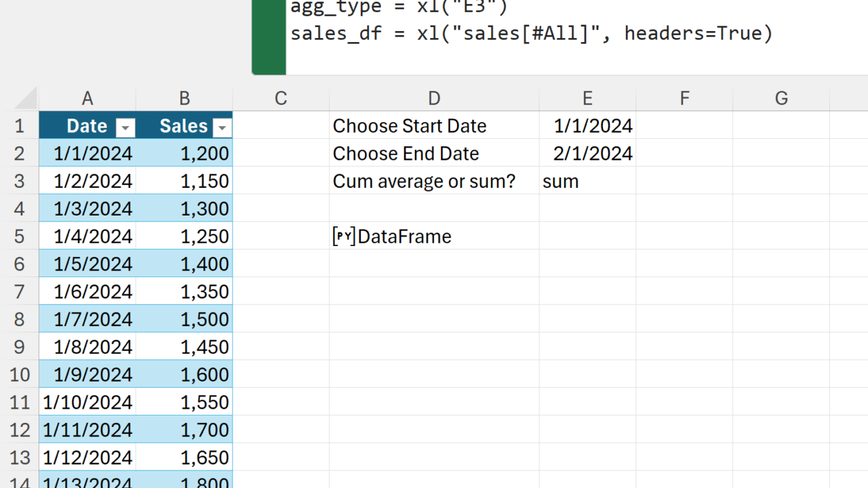
Task: Select the "Choose Start Date" label cell
Action: tap(410, 126)
